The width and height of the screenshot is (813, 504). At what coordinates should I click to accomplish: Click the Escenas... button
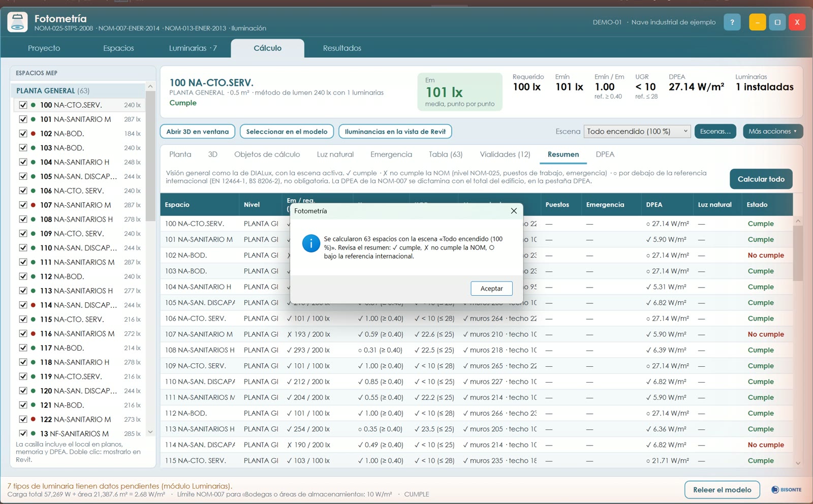(x=715, y=131)
